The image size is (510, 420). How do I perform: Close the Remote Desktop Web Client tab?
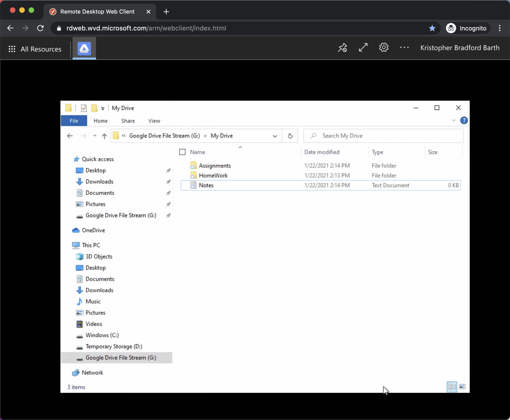148,12
